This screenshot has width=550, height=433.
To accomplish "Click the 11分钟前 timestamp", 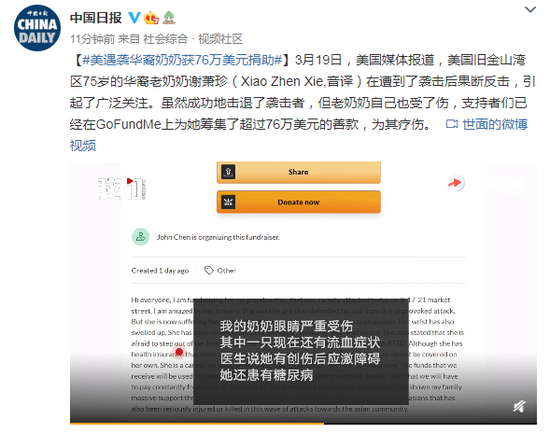I will [92, 39].
